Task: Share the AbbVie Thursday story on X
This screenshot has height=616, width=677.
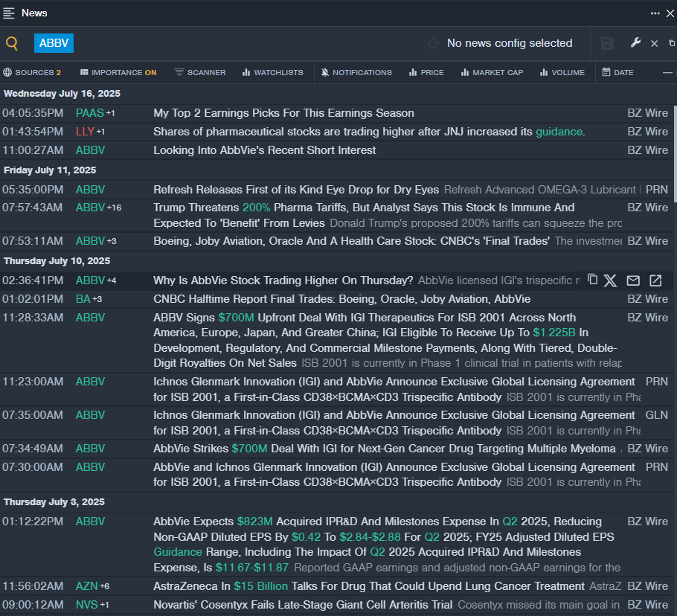Action: [x=610, y=280]
